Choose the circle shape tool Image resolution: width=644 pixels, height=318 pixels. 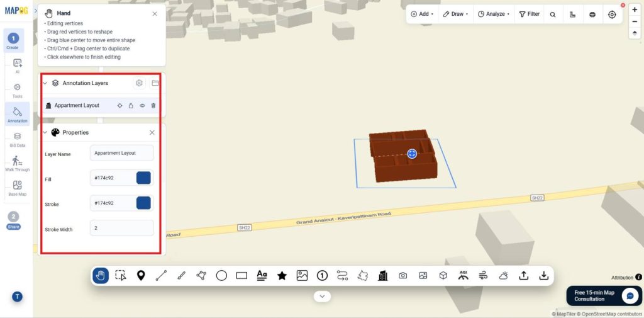tap(221, 276)
